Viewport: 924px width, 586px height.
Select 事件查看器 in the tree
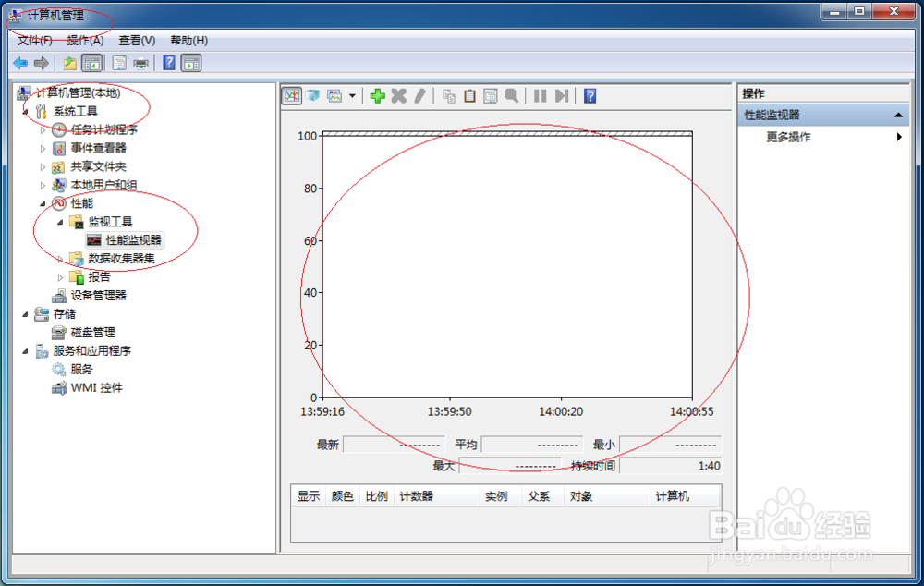pyautogui.click(x=99, y=148)
